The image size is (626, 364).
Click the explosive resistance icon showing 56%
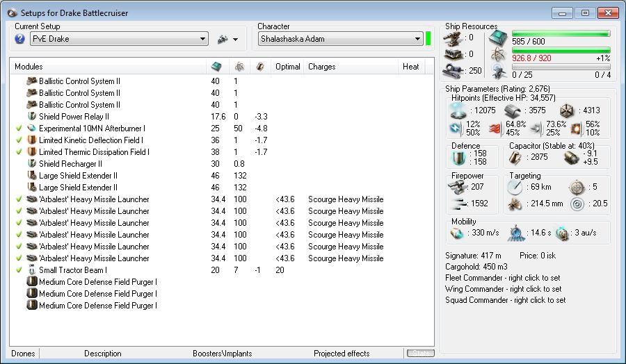pos(577,129)
